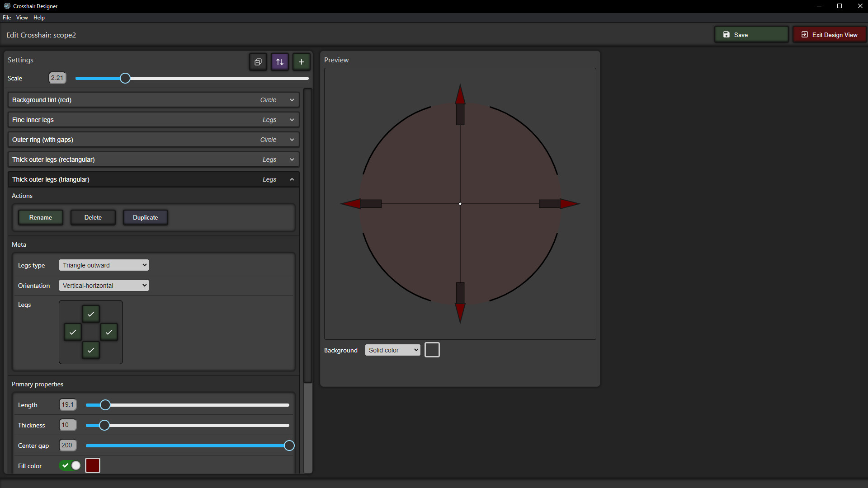Click the Crosshair Designer app icon
The height and width of the screenshot is (488, 868).
6,6
